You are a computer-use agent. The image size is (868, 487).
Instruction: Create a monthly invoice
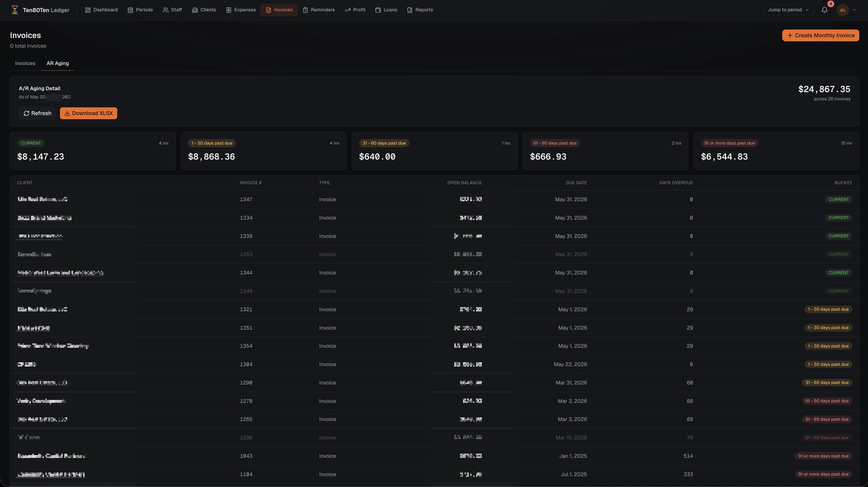(820, 36)
